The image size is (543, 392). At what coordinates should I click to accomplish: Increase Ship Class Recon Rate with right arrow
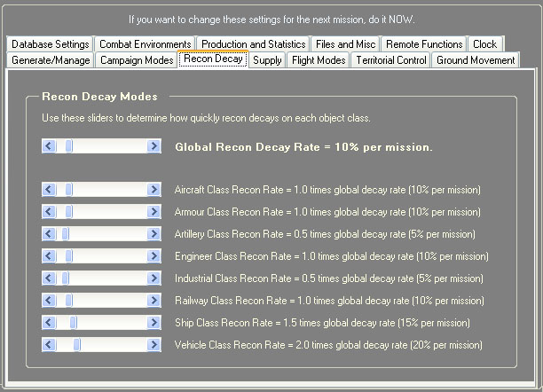(x=153, y=322)
